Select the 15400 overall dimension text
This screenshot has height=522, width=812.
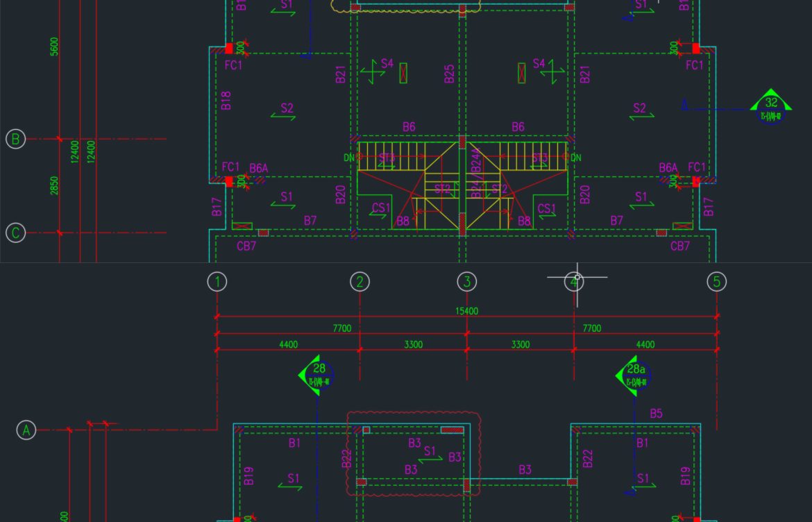click(466, 311)
